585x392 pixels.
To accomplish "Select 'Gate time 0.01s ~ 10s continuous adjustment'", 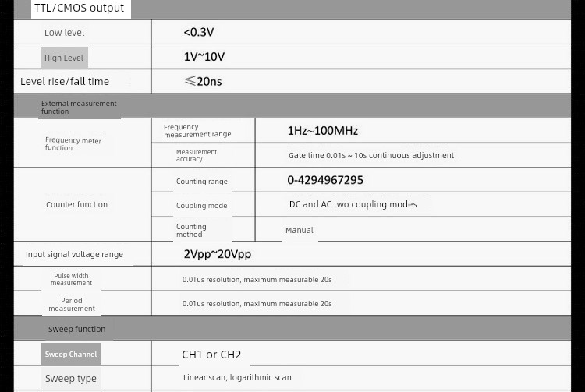I will pos(371,155).
